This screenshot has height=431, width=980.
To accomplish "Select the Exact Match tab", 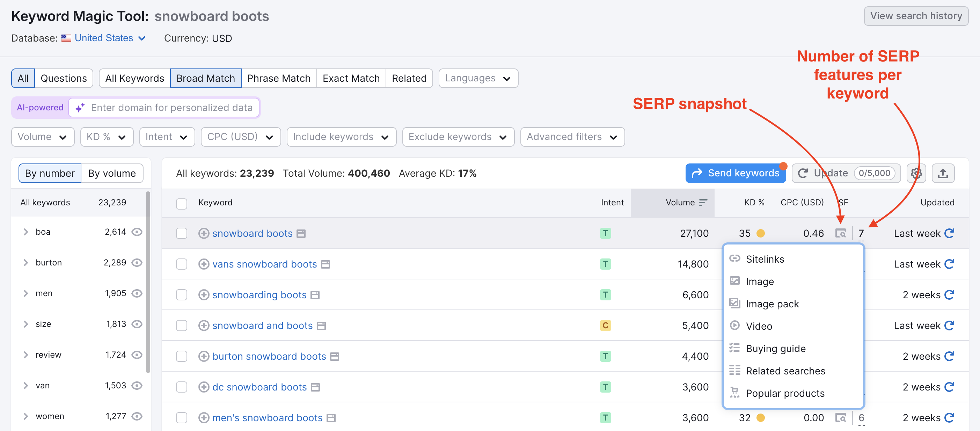I will tap(351, 78).
